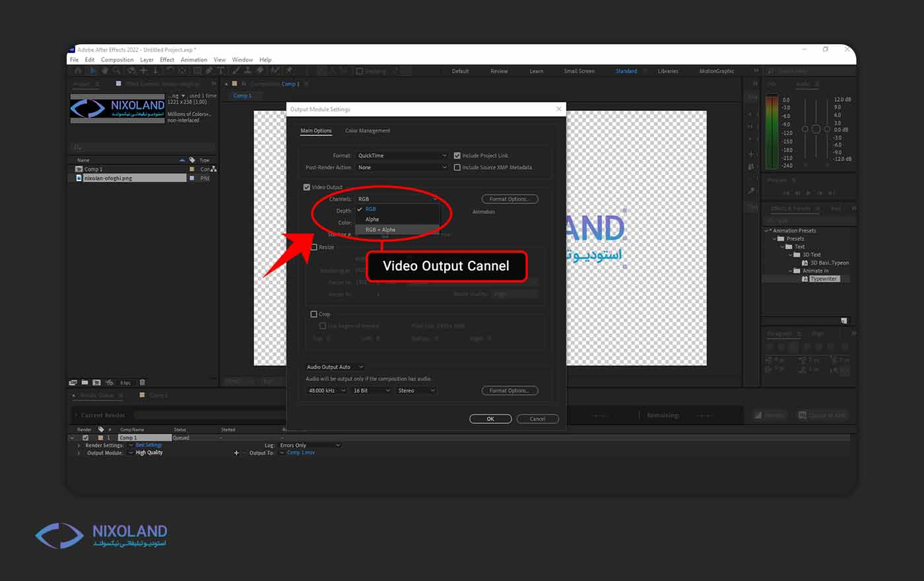Image resolution: width=924 pixels, height=581 pixels.
Task: Select the Puppet Pin tool
Action: coord(290,71)
